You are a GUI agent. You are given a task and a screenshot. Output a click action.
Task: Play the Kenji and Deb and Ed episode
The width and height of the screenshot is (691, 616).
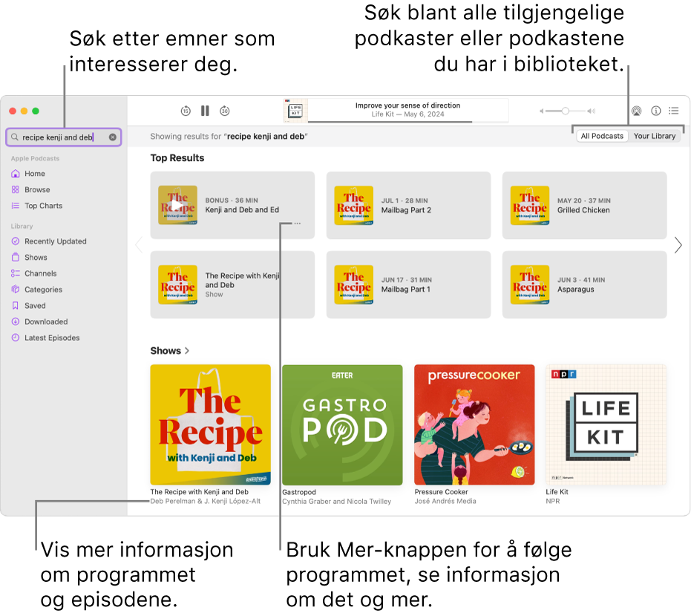coord(177,206)
